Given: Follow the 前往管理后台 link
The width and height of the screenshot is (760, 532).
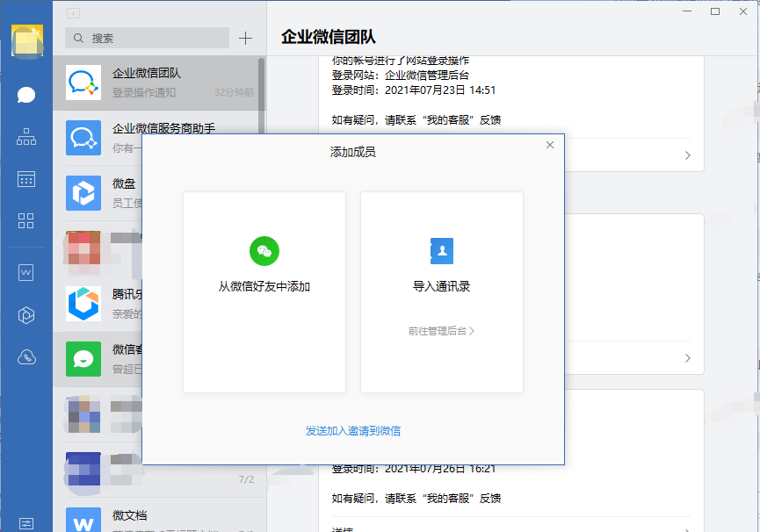Looking at the screenshot, I should (x=441, y=331).
